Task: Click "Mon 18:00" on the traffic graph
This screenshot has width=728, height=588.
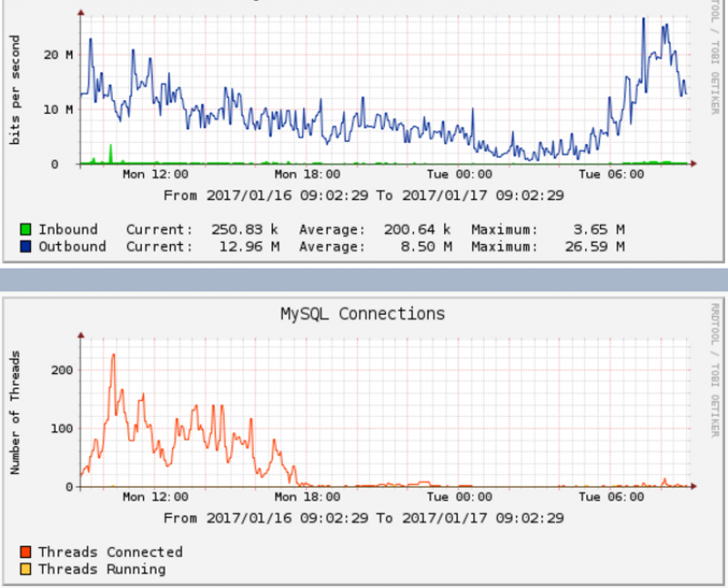Action: [308, 174]
